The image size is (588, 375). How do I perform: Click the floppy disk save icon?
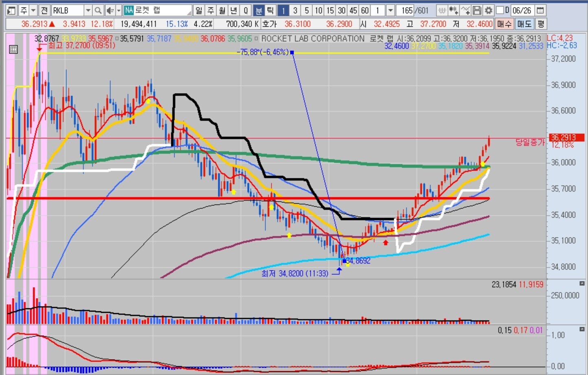pyautogui.click(x=477, y=11)
